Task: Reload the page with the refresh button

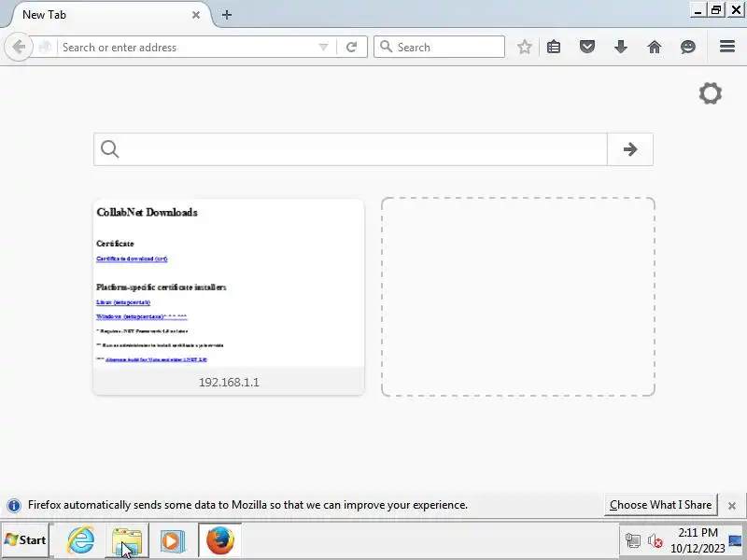Action: pos(352,48)
